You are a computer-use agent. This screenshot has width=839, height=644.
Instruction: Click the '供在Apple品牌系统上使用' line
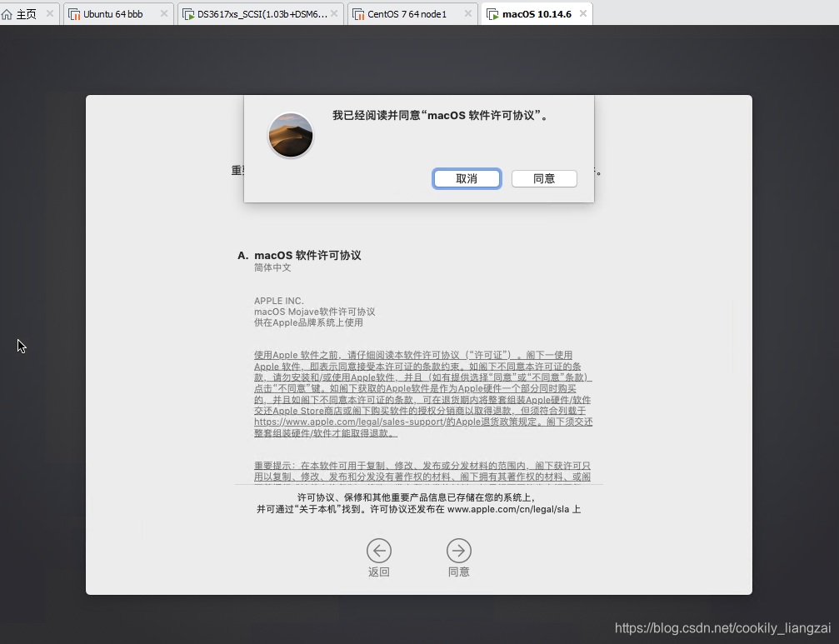tap(309, 322)
